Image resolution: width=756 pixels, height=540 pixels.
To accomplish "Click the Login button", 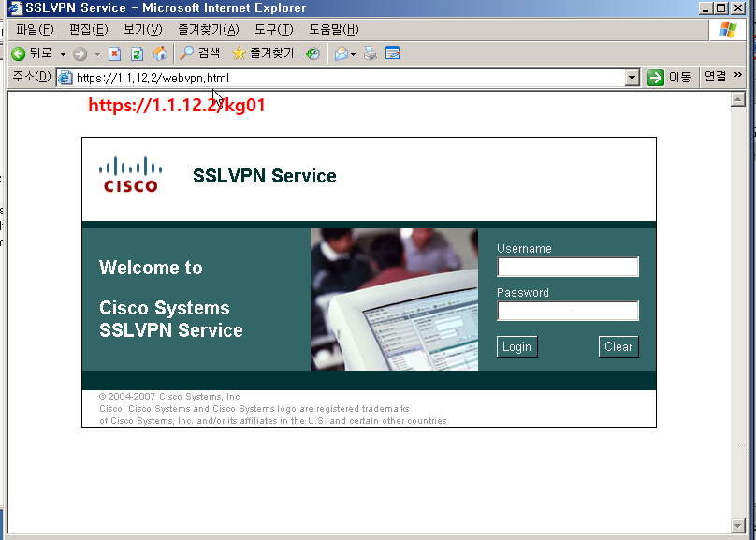I will (x=516, y=346).
